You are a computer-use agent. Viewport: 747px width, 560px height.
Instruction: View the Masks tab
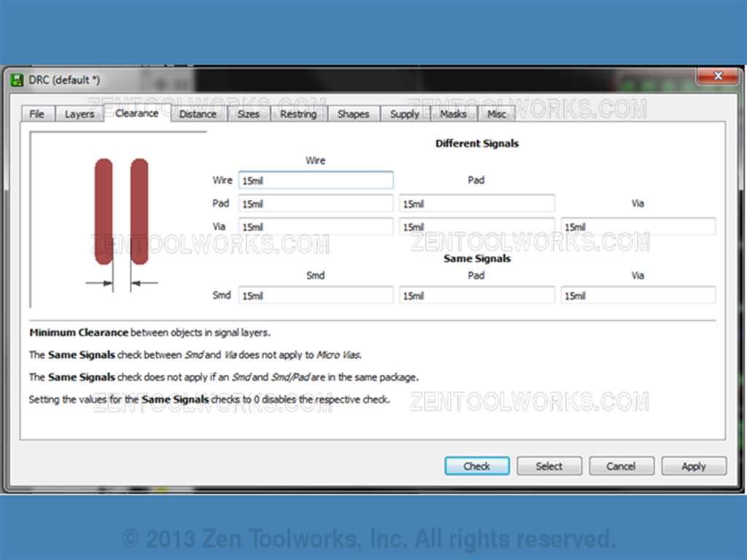click(x=453, y=114)
